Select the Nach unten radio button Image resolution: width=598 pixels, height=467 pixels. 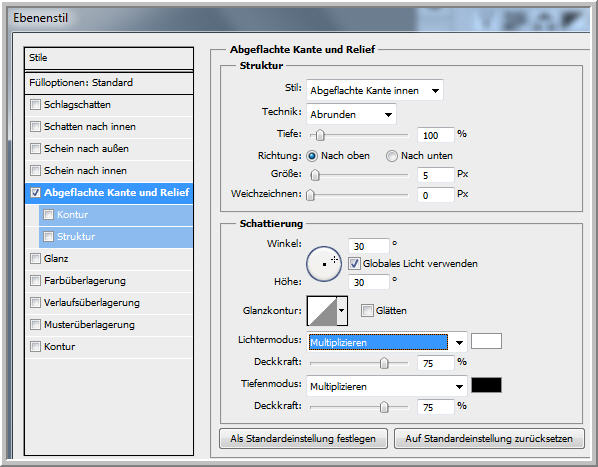pos(392,156)
